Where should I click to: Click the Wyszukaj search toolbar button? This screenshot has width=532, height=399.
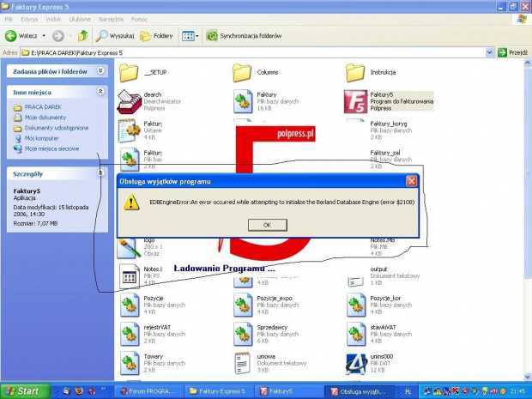114,36
